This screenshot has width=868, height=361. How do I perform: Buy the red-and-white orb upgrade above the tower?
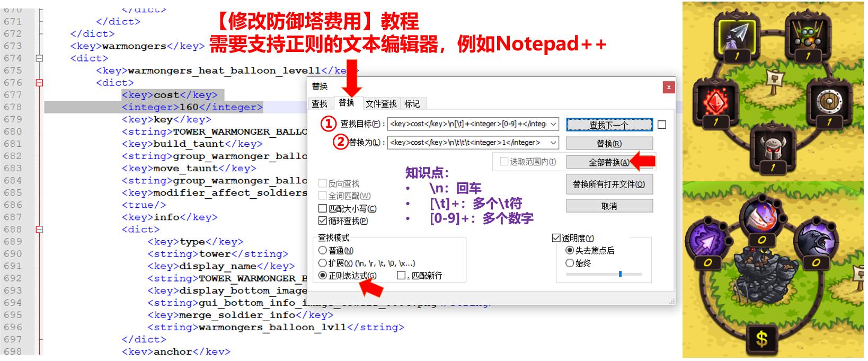tap(761, 220)
